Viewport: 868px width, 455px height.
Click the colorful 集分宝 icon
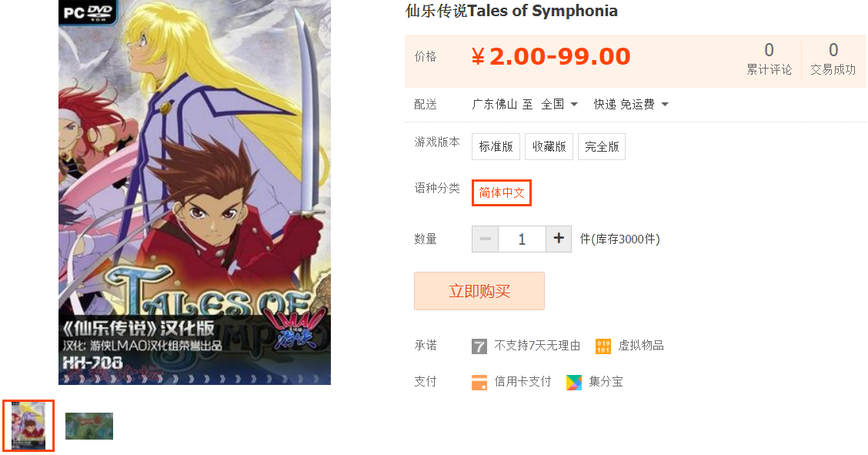[x=574, y=383]
